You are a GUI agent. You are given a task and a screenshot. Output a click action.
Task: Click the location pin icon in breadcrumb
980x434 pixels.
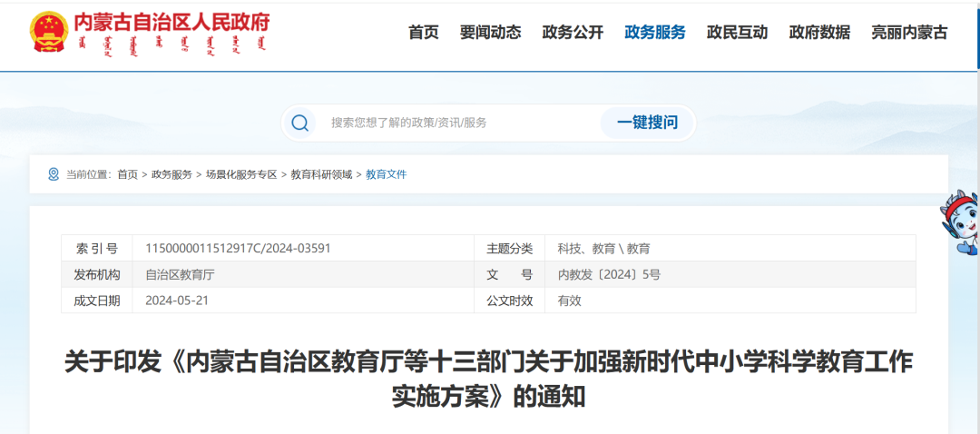click(x=54, y=174)
